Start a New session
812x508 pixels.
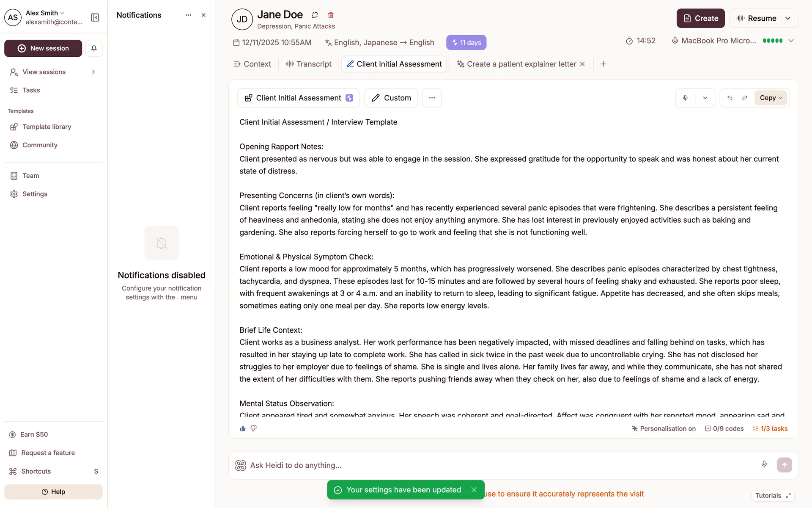pyautogui.click(x=43, y=48)
